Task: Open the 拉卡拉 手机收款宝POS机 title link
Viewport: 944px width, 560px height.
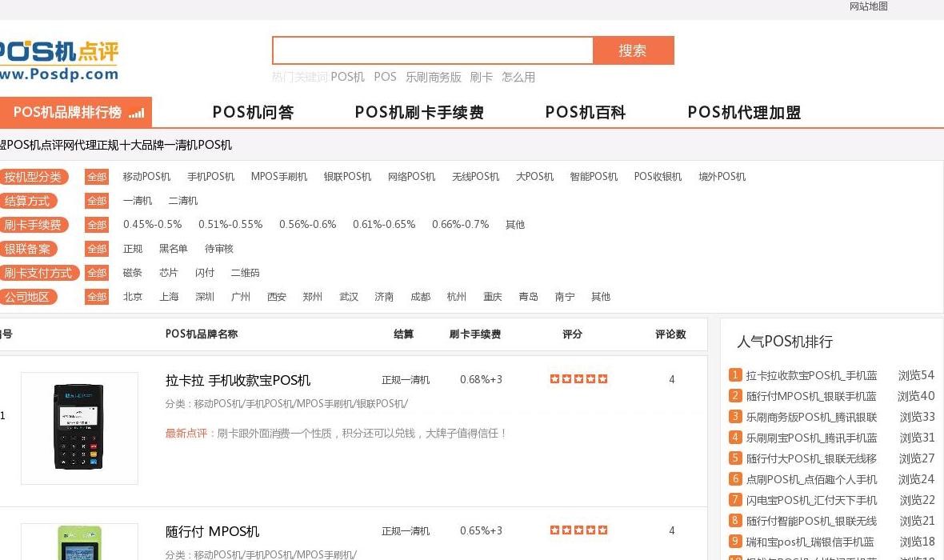Action: coord(238,381)
